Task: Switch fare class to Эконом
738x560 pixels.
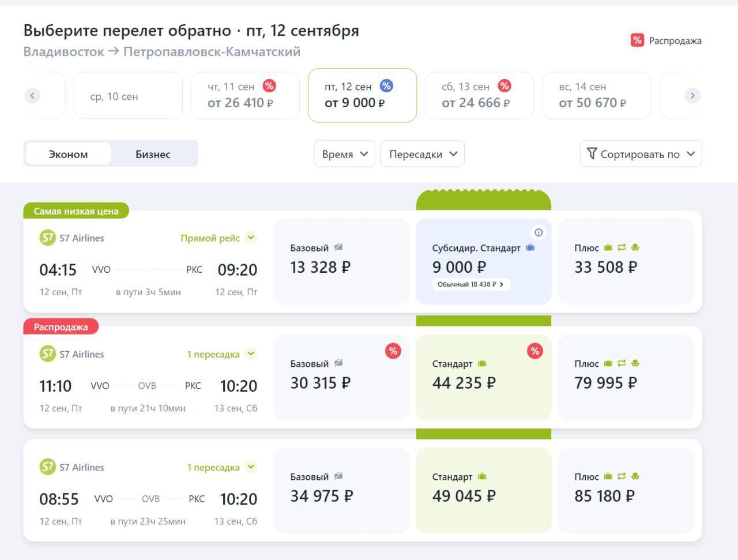Action: (68, 154)
